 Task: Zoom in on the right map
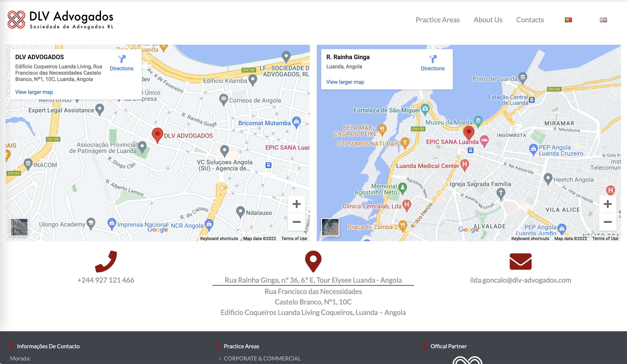[x=607, y=204]
